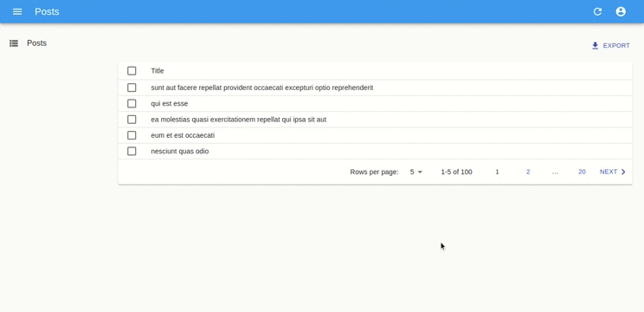Go to page 2 in pagination
The image size is (644, 312).
[x=528, y=172]
